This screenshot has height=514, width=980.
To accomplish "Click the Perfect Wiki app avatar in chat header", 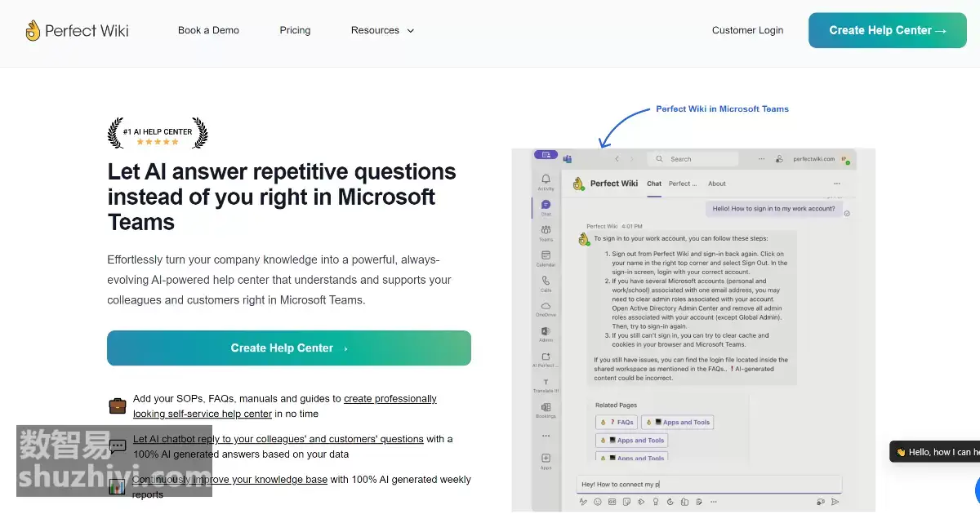I will (578, 184).
